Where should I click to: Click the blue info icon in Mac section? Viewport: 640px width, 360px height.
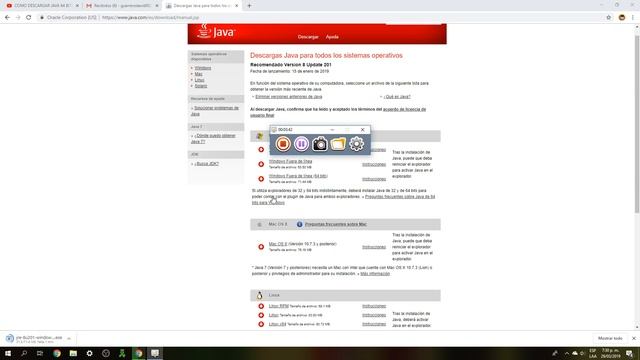pos(299,224)
